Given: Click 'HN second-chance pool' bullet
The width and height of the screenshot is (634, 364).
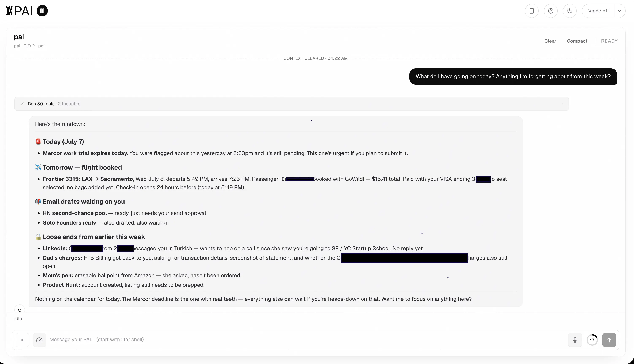Looking at the screenshot, I should click(x=75, y=213).
